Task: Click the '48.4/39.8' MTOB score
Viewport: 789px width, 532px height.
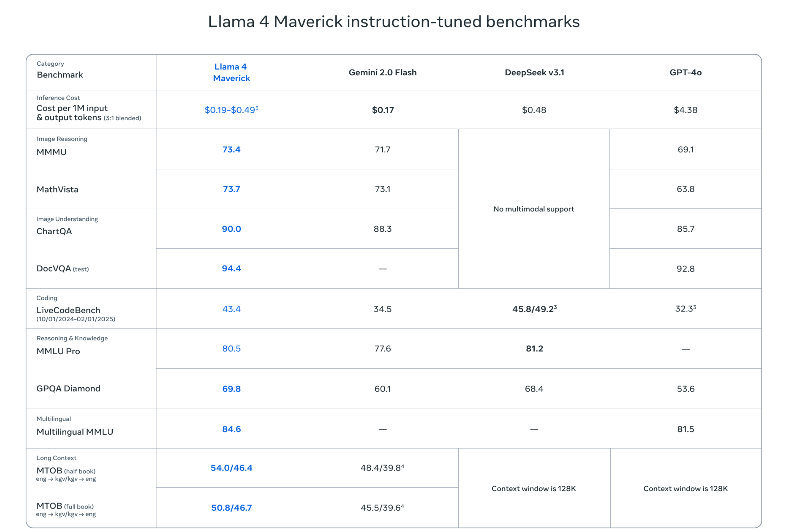Action: (382, 468)
